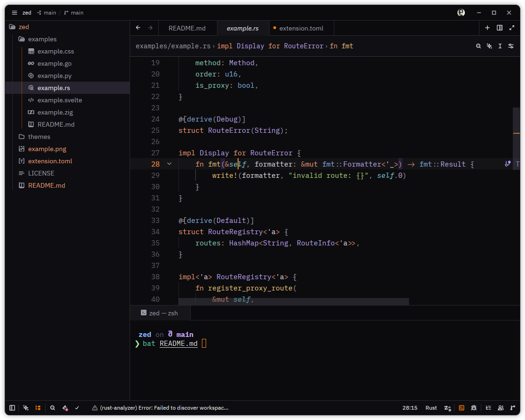Viewport: 525px width, 420px height.
Task: Open Zed edit prediction status icon
Action: (x=448, y=408)
